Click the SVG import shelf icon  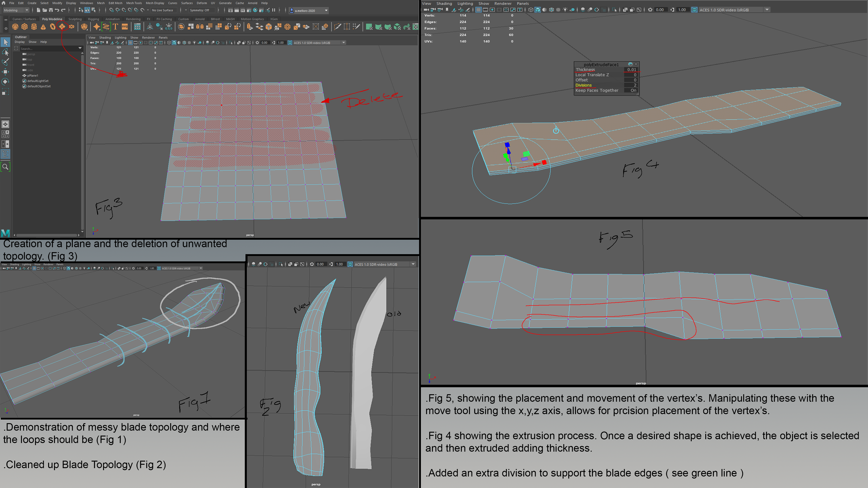[125, 27]
